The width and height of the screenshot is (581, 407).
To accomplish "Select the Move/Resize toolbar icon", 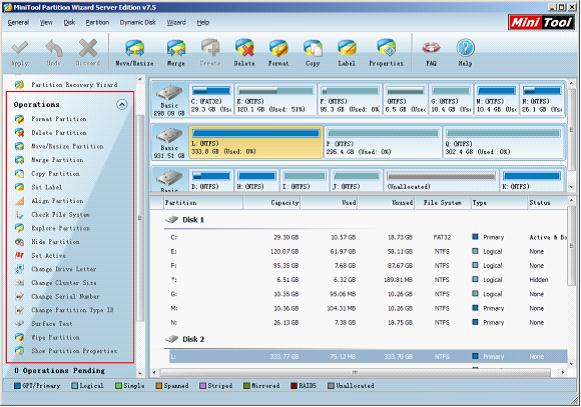I will pyautogui.click(x=134, y=49).
